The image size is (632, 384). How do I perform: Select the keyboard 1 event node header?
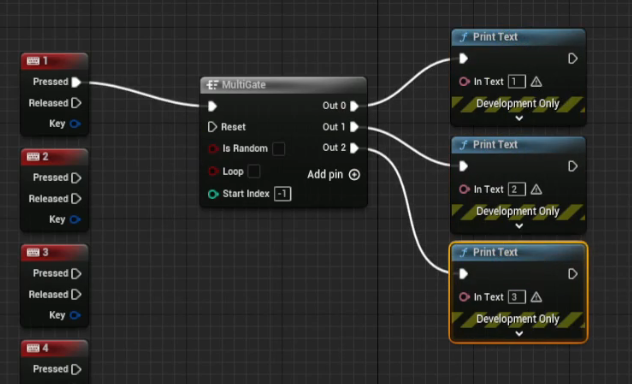coord(54,61)
